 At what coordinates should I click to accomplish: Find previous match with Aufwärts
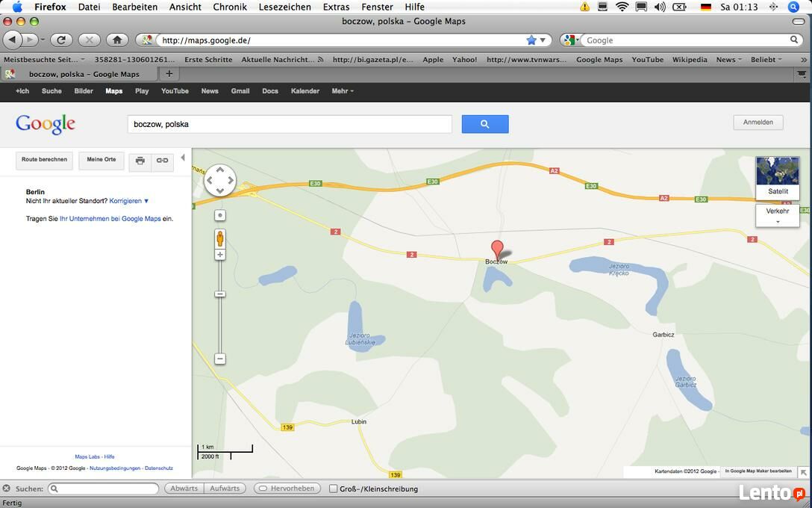(225, 489)
